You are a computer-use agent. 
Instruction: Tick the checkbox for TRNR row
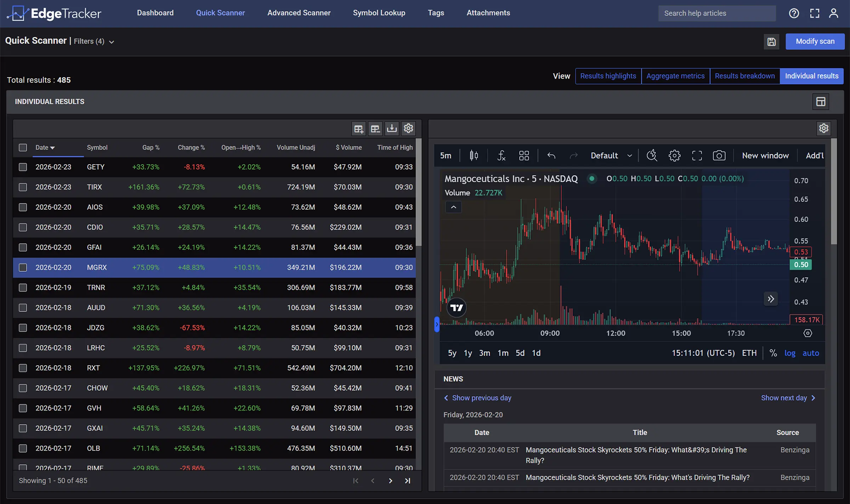point(23,288)
